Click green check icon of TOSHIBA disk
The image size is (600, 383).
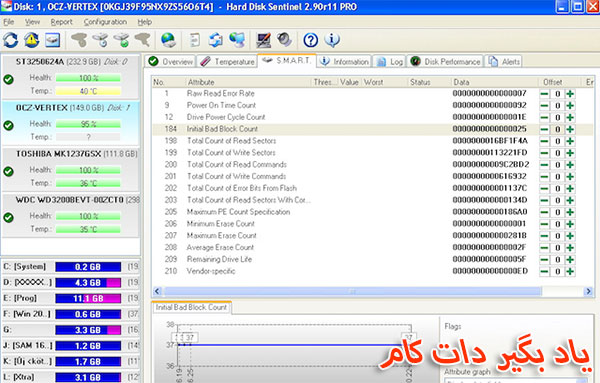tap(8, 171)
